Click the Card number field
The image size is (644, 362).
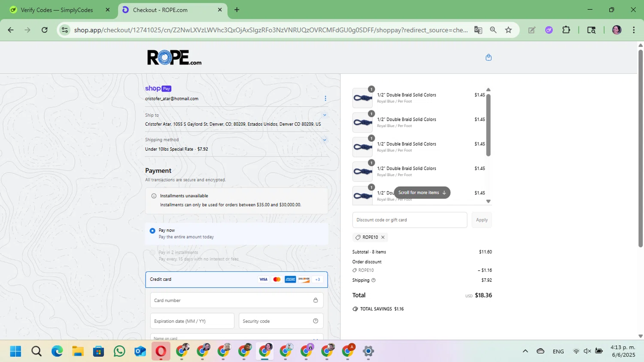point(237,300)
